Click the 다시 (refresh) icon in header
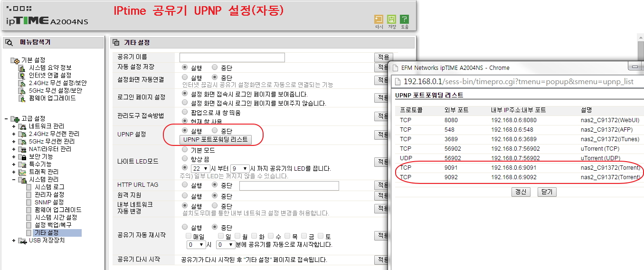 pyautogui.click(x=379, y=19)
